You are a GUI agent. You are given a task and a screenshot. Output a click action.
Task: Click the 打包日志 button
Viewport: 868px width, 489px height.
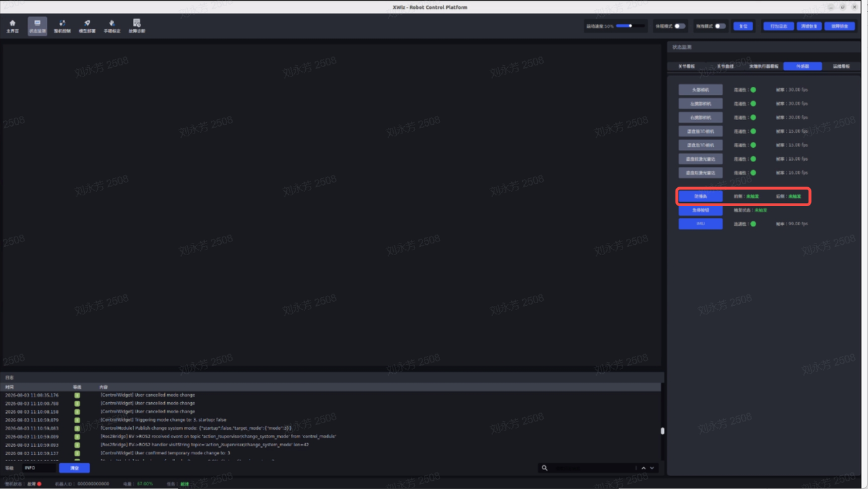(778, 26)
